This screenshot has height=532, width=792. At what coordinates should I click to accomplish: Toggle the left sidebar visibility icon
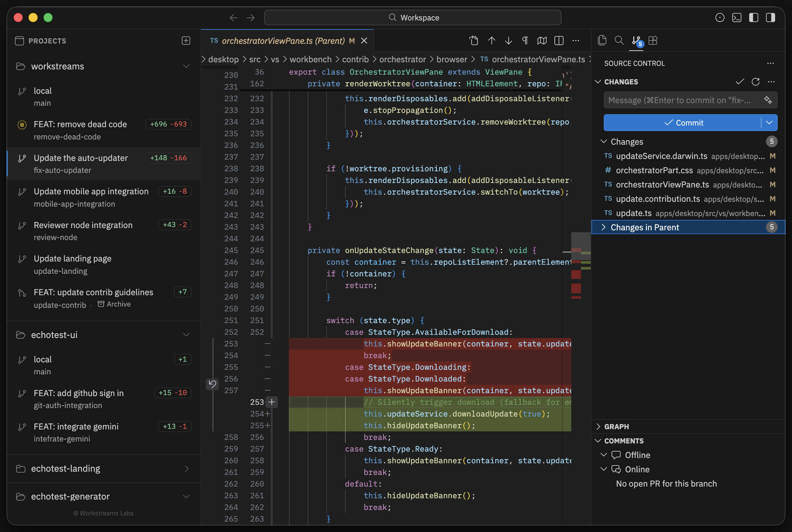[754, 17]
